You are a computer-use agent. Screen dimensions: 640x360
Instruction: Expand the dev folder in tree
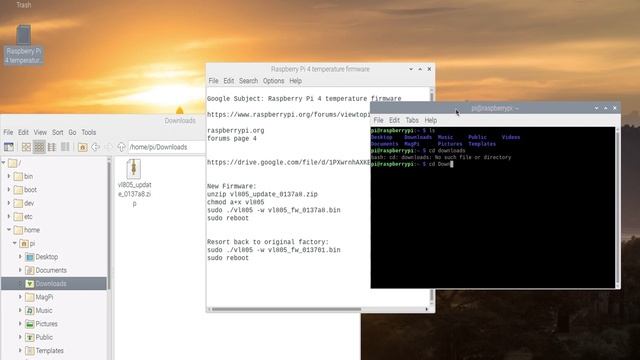pyautogui.click(x=9, y=203)
